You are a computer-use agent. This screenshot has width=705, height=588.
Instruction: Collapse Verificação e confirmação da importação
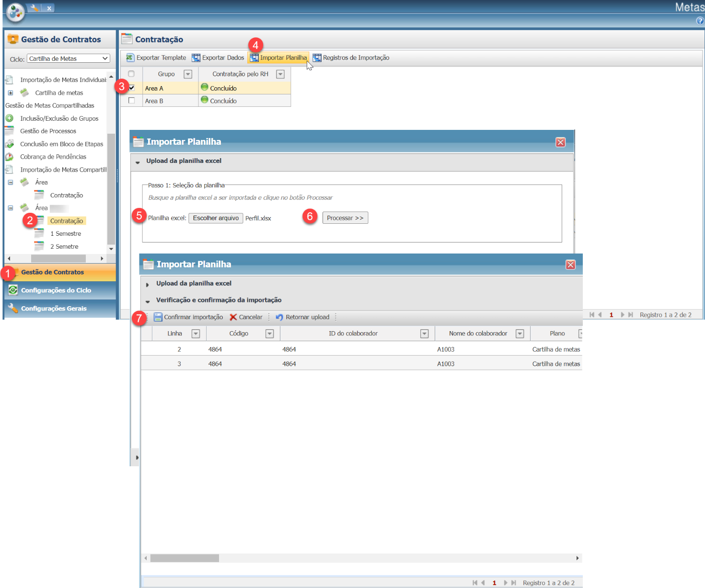(x=148, y=301)
